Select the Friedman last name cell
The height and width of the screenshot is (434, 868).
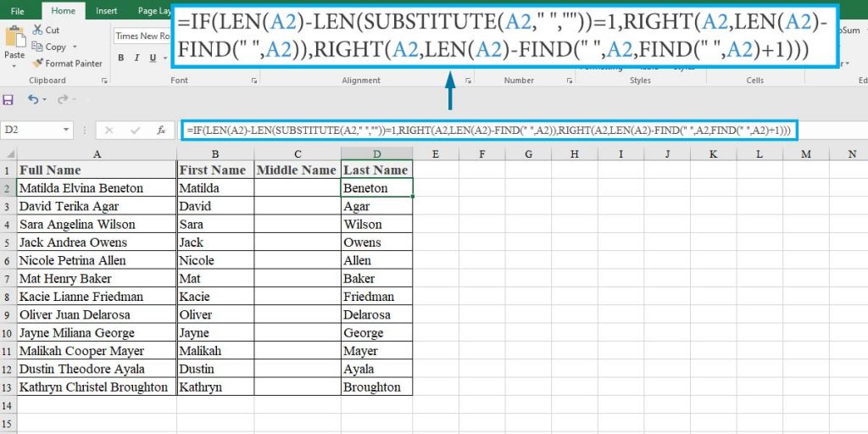(x=377, y=297)
